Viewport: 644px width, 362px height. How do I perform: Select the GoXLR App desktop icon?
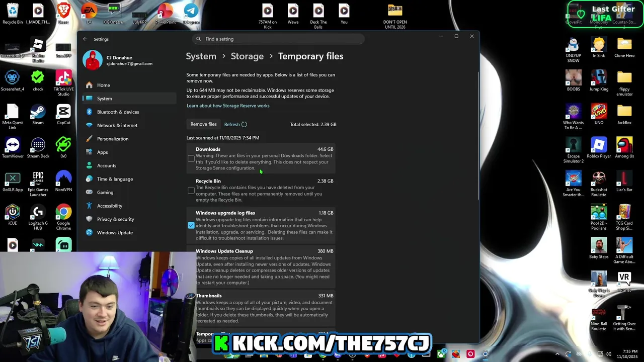pos(13,182)
